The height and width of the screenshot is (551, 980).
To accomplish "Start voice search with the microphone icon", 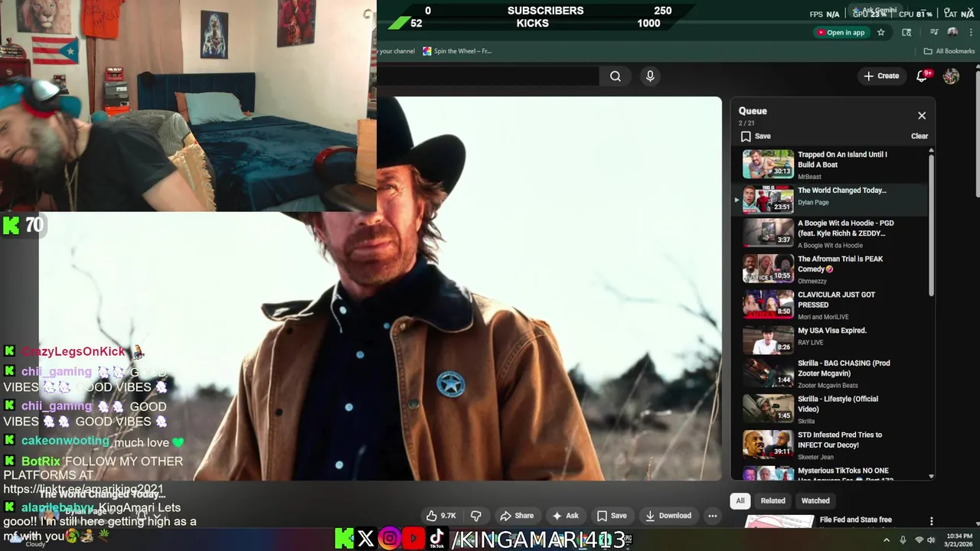I will (650, 76).
